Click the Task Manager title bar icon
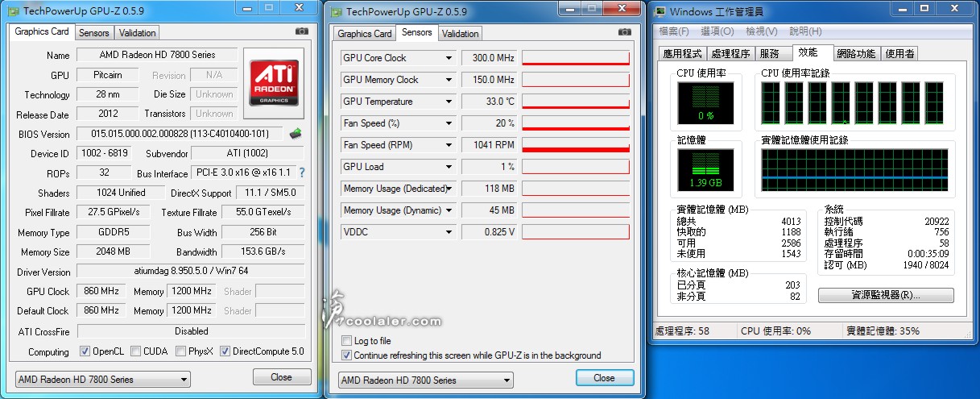The height and width of the screenshot is (399, 980). point(660,11)
